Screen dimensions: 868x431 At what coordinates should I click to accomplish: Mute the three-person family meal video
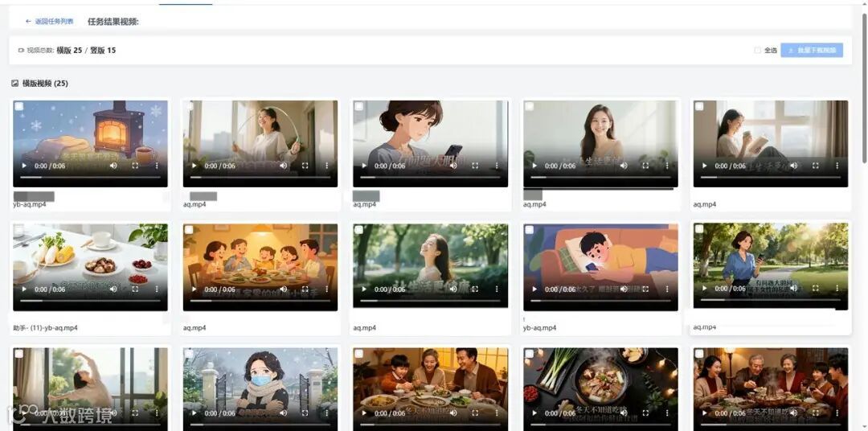(x=453, y=413)
